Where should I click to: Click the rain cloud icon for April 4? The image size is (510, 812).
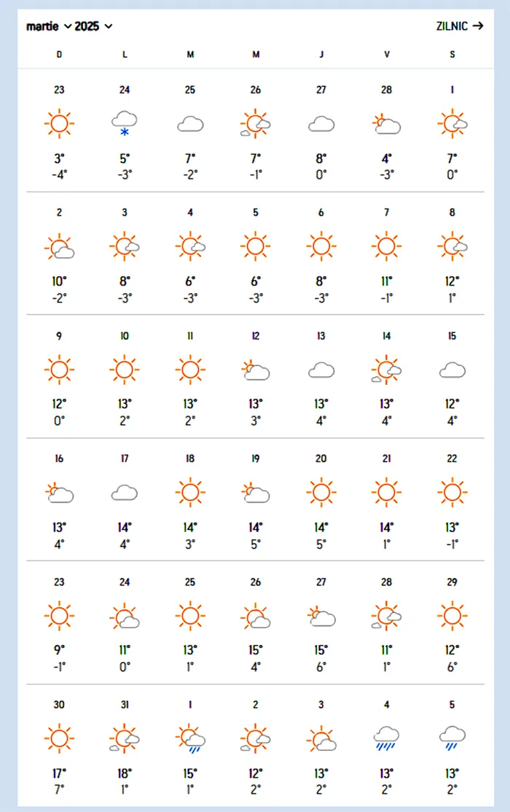tap(386, 738)
